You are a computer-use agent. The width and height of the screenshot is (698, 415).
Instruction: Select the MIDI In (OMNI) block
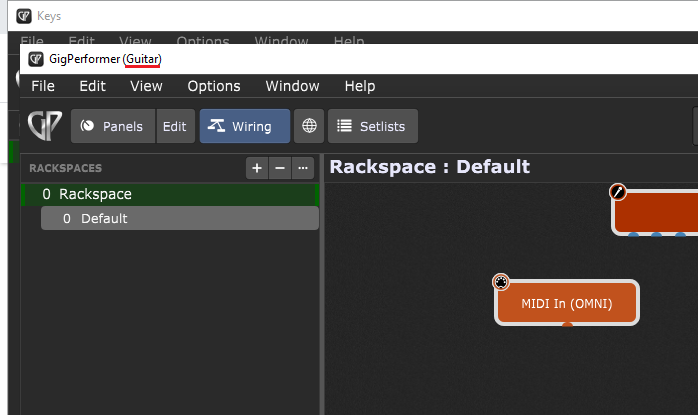pos(567,303)
